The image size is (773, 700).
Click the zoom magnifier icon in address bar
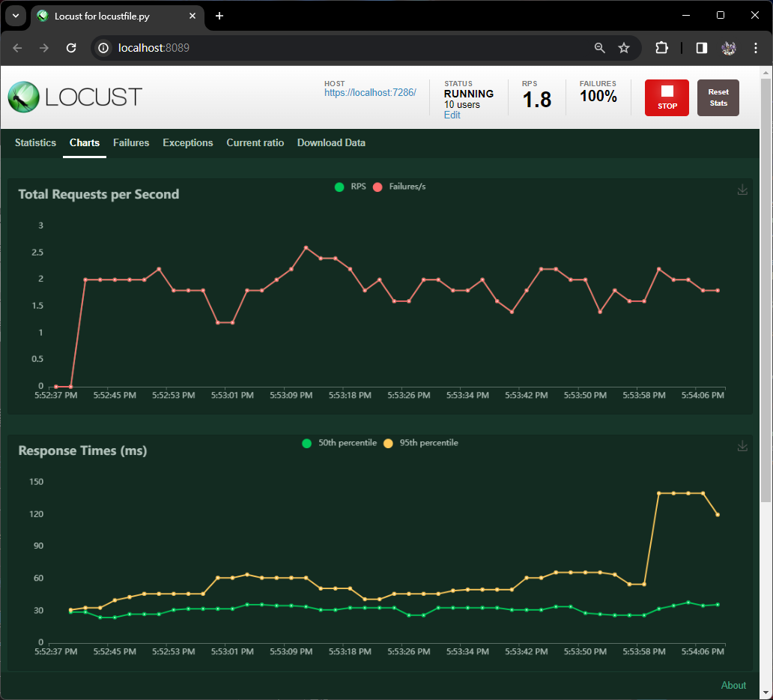pyautogui.click(x=599, y=48)
